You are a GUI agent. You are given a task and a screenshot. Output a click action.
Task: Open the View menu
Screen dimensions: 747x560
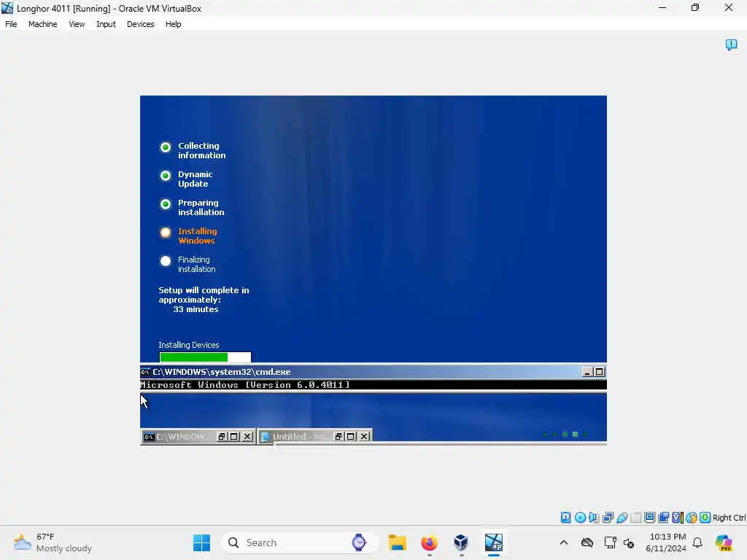[77, 24]
